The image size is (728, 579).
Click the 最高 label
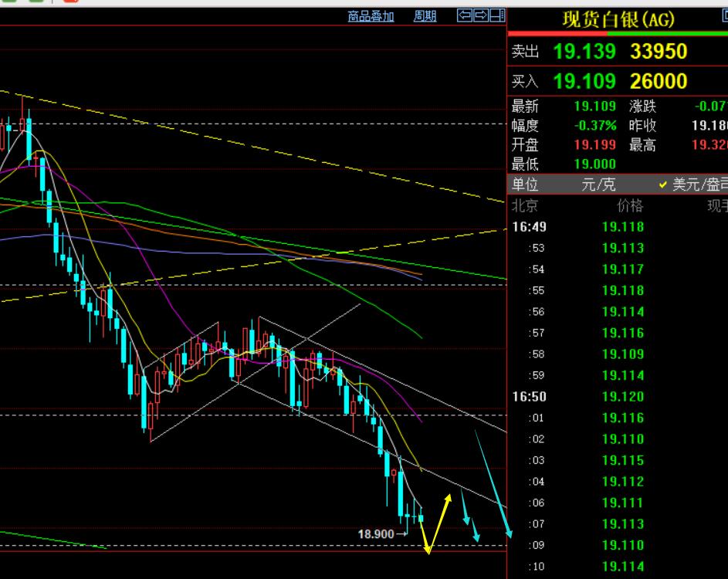pos(642,145)
